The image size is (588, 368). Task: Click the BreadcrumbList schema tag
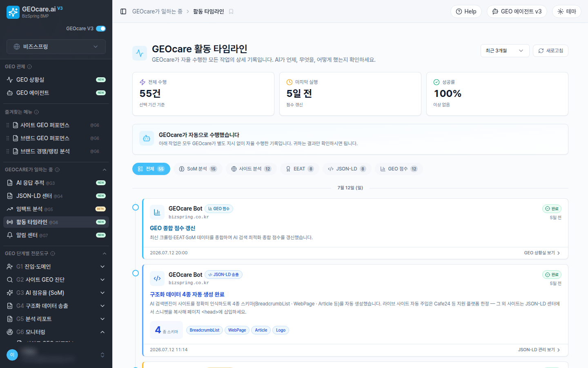(205, 330)
